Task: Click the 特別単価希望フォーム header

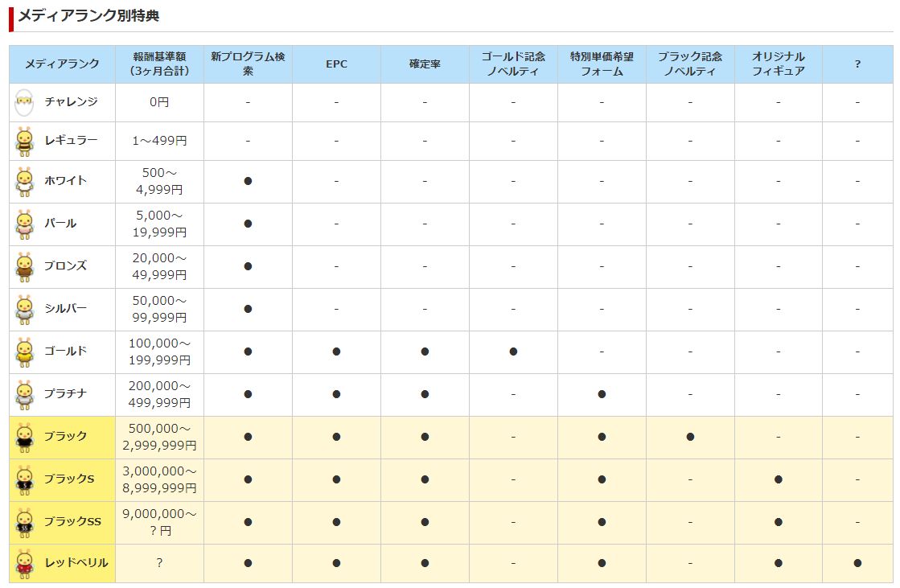Action: [602, 64]
